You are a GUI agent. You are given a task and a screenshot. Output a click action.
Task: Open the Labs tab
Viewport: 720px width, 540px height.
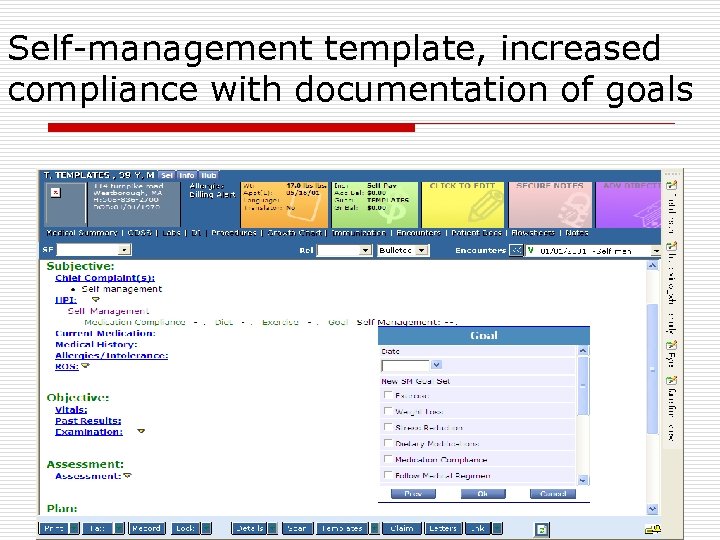click(x=171, y=233)
